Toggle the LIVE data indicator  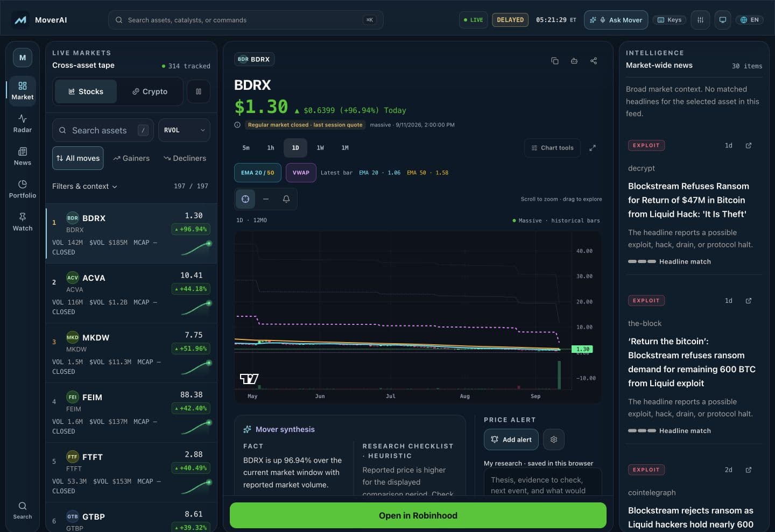(474, 20)
